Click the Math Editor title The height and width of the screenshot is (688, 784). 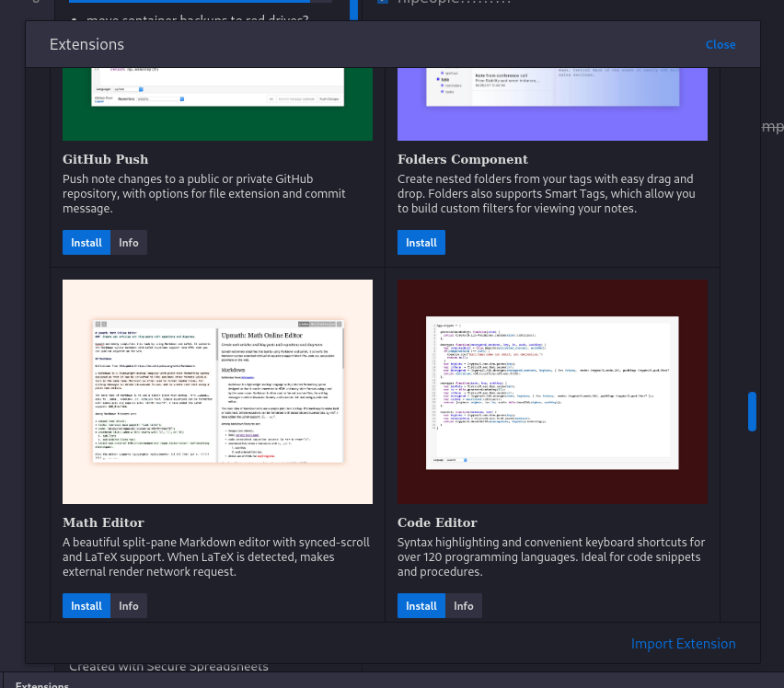(x=103, y=522)
